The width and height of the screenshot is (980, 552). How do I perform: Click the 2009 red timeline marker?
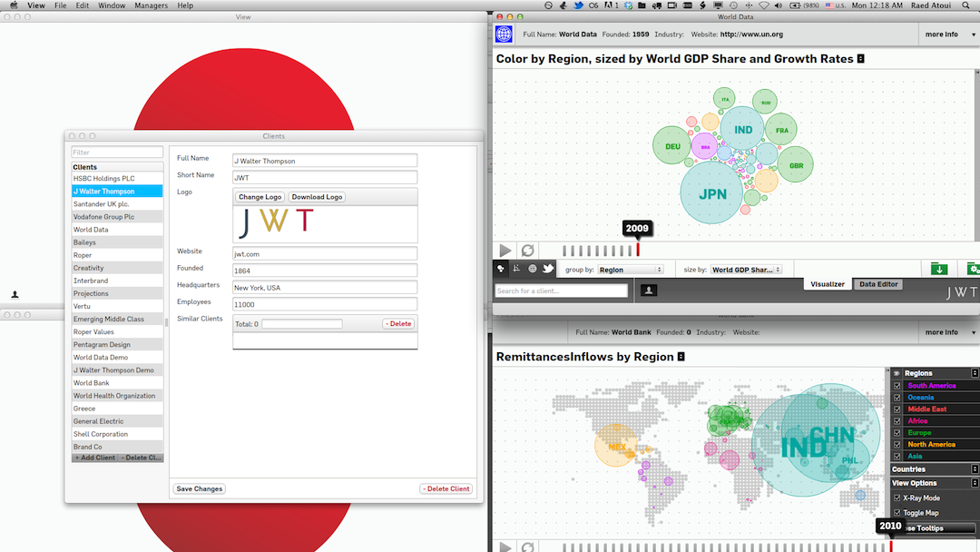(x=638, y=249)
